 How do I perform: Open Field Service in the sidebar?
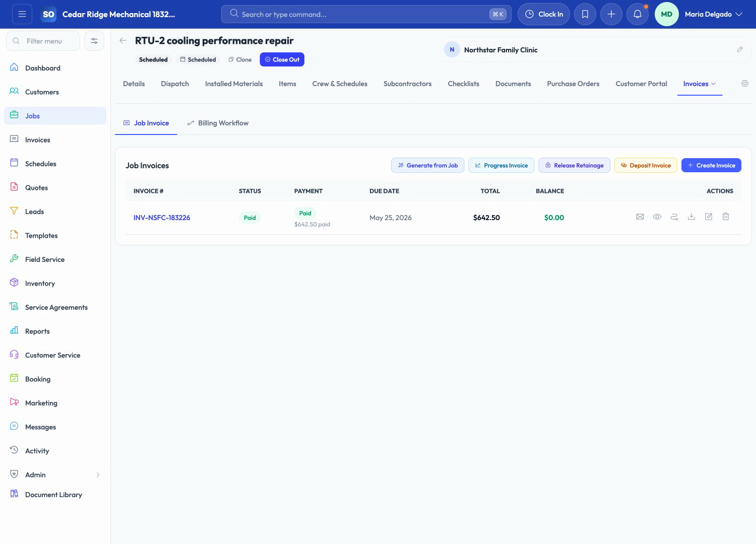55,259
